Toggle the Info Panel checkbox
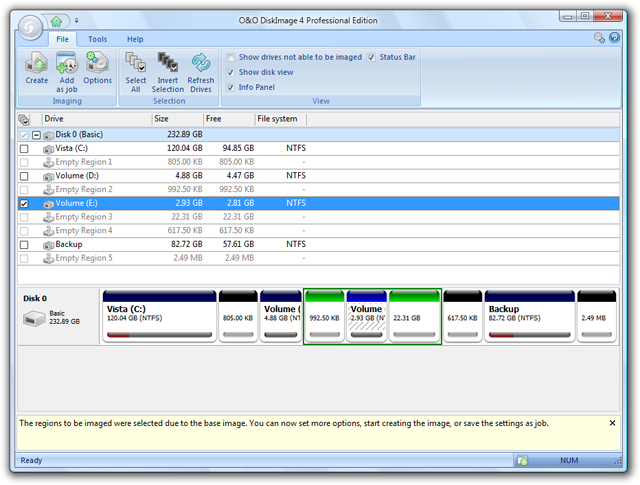The width and height of the screenshot is (640, 485). coord(231,87)
